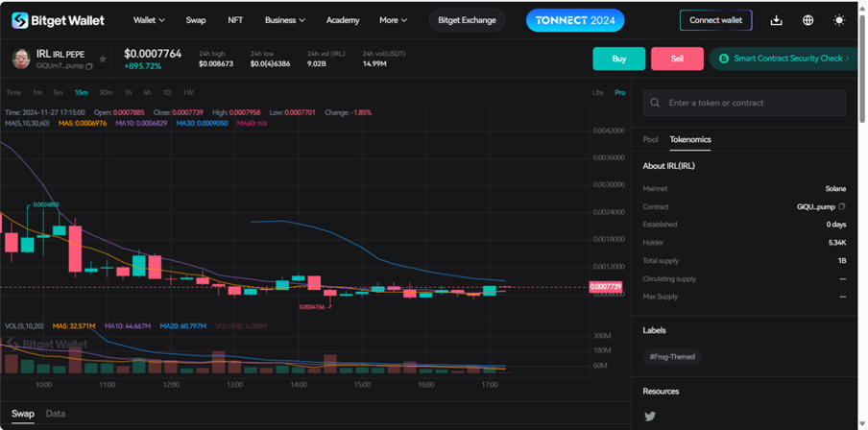Switch chart to Pro mode
The width and height of the screenshot is (868, 430).
click(x=620, y=92)
